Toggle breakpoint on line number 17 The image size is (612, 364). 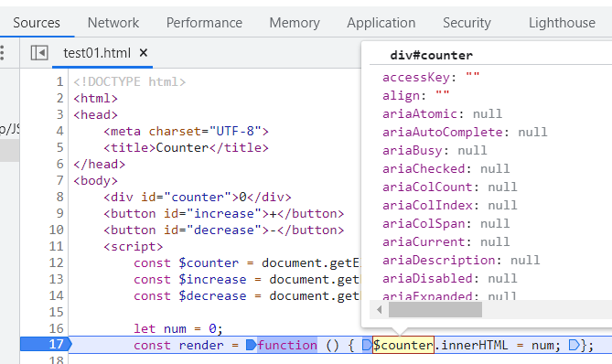pos(56,345)
